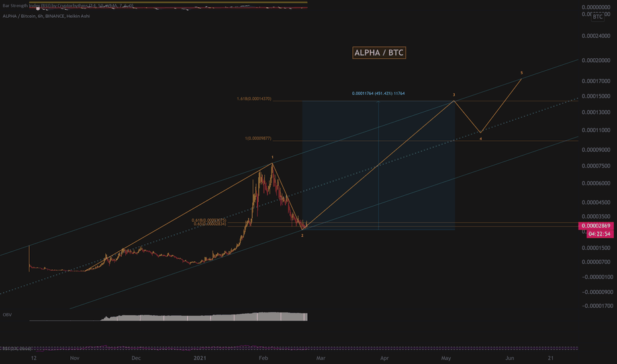Select the RSI indicator label at bottom
617x364 pixels.
click(17, 349)
